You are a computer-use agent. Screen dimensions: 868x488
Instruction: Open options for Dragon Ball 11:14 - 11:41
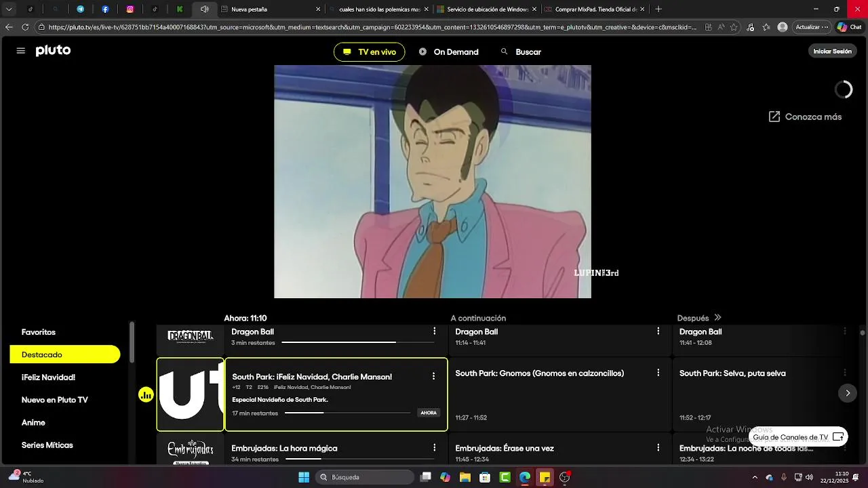click(x=658, y=331)
